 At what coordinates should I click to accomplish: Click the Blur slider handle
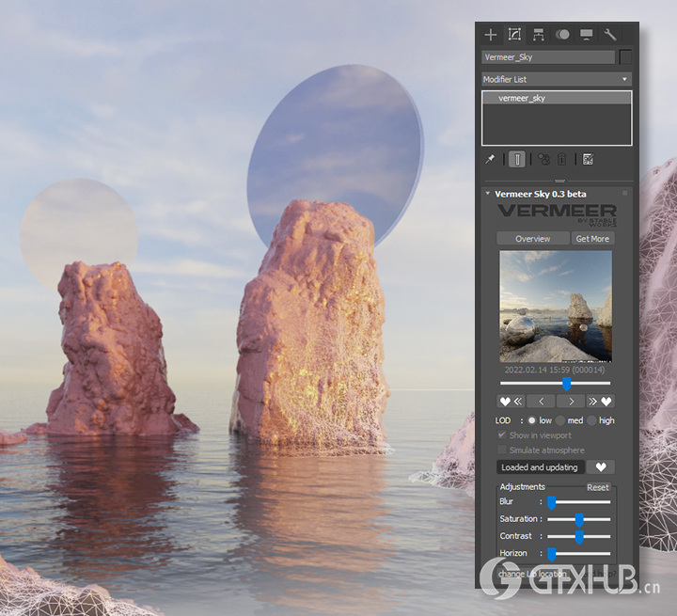tap(551, 502)
